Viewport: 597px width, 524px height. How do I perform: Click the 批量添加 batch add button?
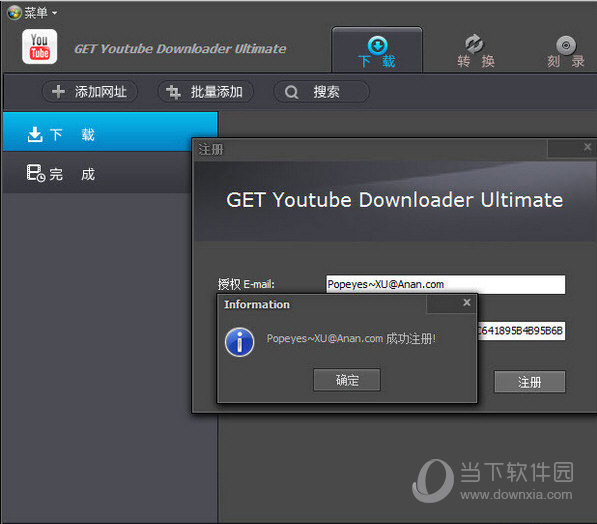pyautogui.click(x=206, y=92)
